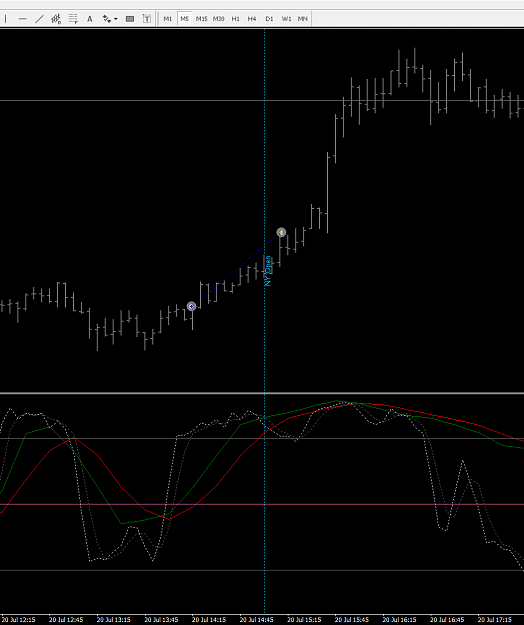This screenshot has width=524, height=625.
Task: Switch to H1 timeframe
Action: coord(236,19)
